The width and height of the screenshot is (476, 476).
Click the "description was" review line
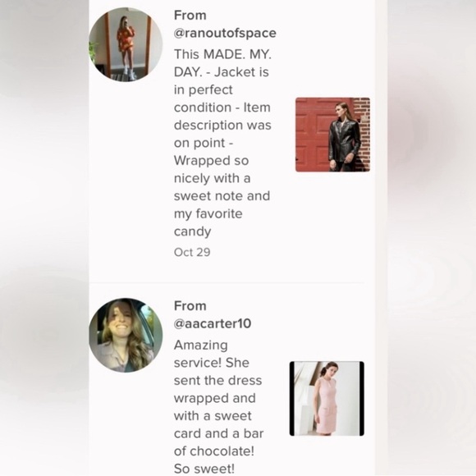[x=222, y=125]
